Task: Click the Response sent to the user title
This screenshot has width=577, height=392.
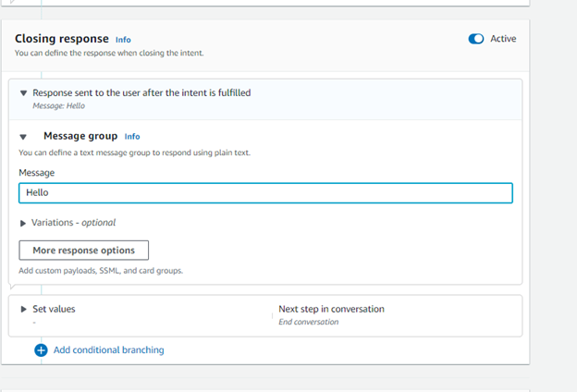Action: tap(141, 92)
